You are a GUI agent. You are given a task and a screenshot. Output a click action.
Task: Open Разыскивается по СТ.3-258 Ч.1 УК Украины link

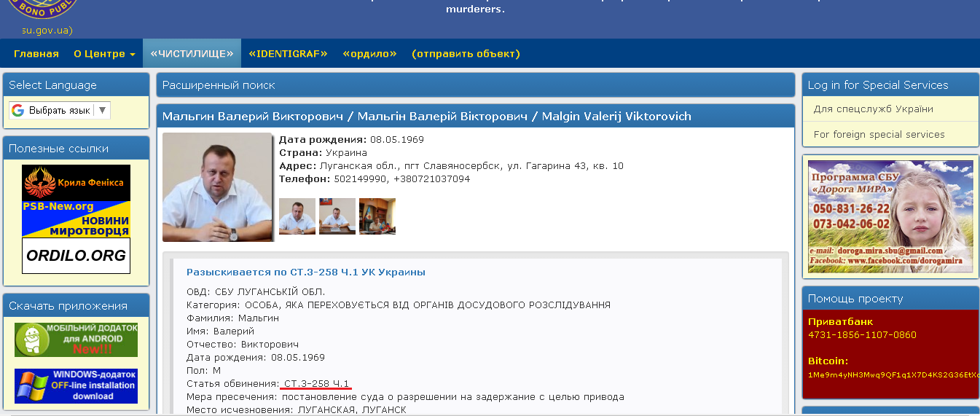pos(306,272)
